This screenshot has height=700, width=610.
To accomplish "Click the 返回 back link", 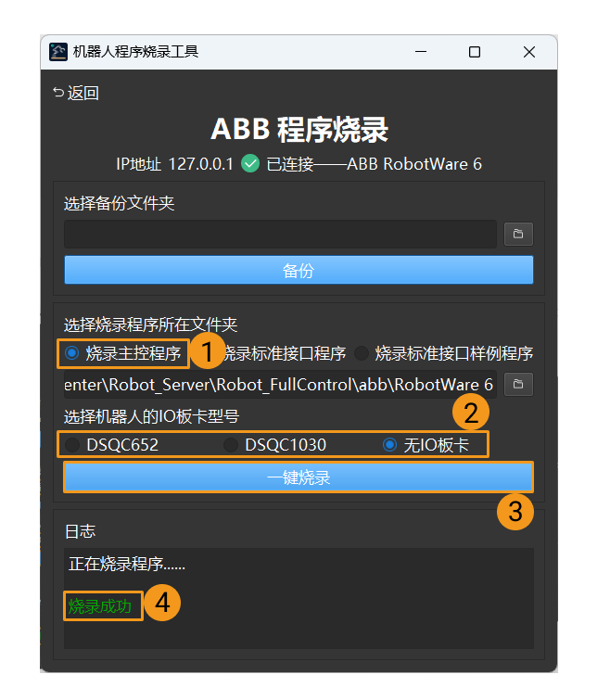I will (x=76, y=93).
